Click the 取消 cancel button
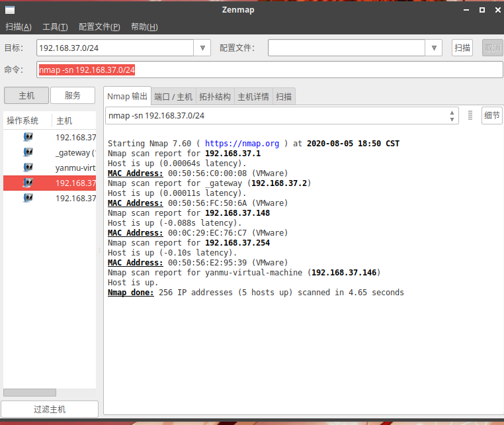 click(x=493, y=48)
